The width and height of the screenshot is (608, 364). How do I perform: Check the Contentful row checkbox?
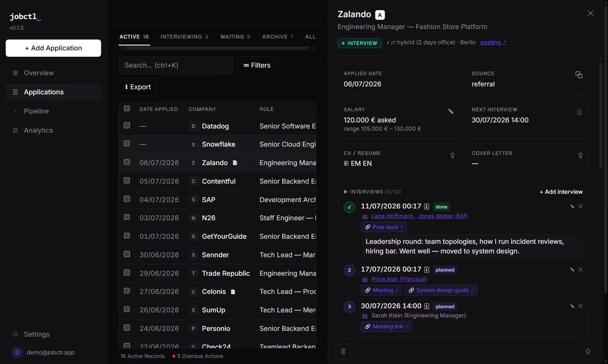pyautogui.click(x=127, y=180)
